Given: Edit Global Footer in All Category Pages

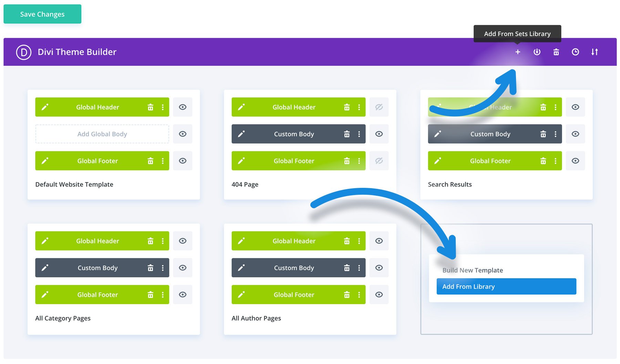Looking at the screenshot, I should click(x=45, y=295).
